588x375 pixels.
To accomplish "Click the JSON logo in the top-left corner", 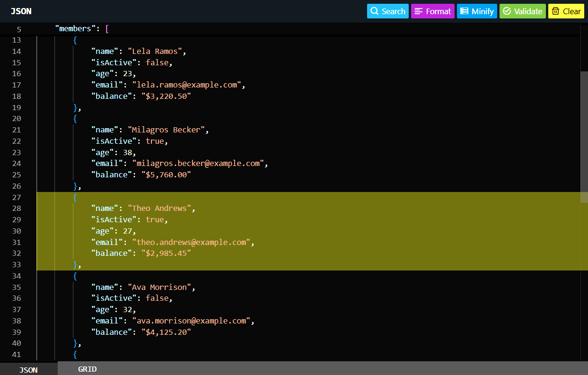I will click(x=21, y=11).
